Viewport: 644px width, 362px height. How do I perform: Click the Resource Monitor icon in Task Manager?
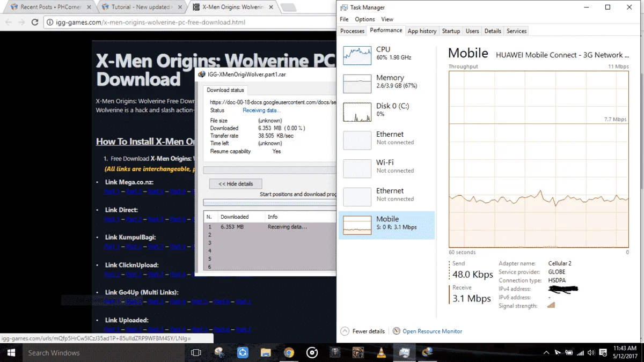(397, 331)
